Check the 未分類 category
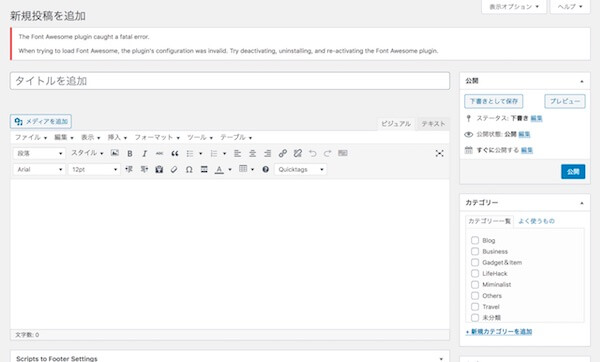600x362 pixels. point(475,318)
